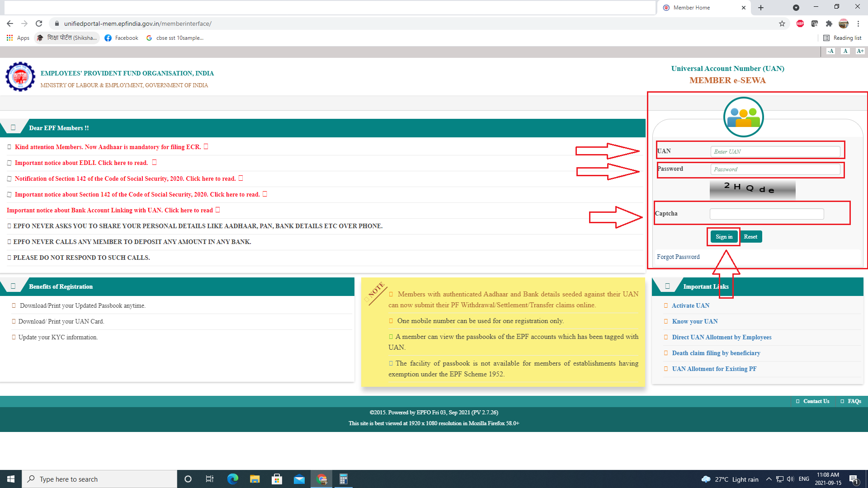Reset font size with A button
This screenshot has height=488, width=868.
845,51
